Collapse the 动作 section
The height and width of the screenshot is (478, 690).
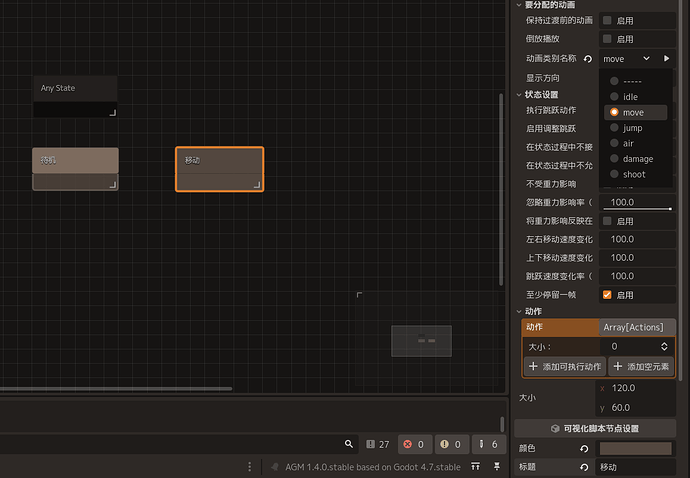pyautogui.click(x=519, y=311)
